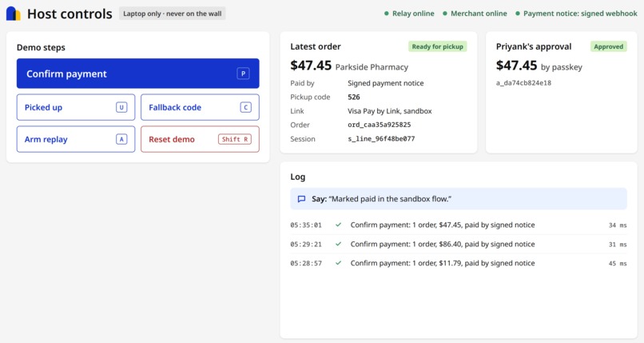The width and height of the screenshot is (644, 343).
Task: Click the Merchant online status indicator
Action: click(x=475, y=14)
